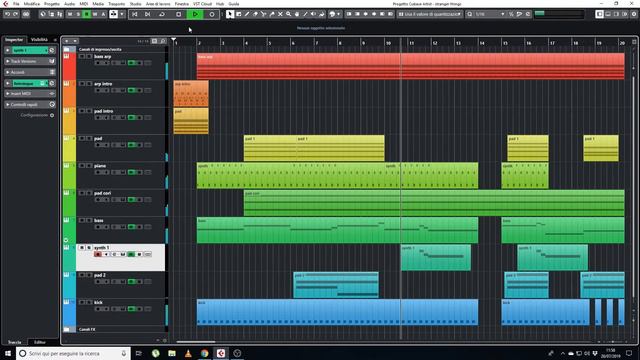The height and width of the screenshot is (360, 640).
Task: Mute the bass arp track
Action: click(82, 56)
